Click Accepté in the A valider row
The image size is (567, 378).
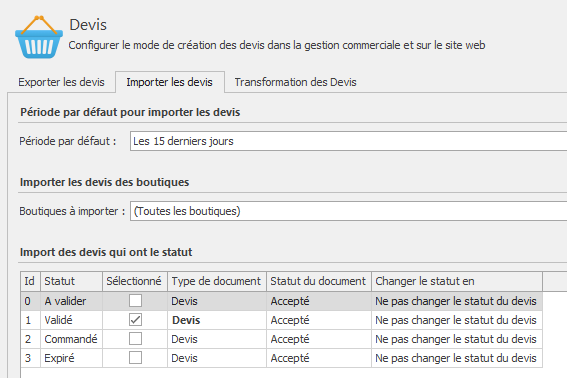[x=319, y=301]
